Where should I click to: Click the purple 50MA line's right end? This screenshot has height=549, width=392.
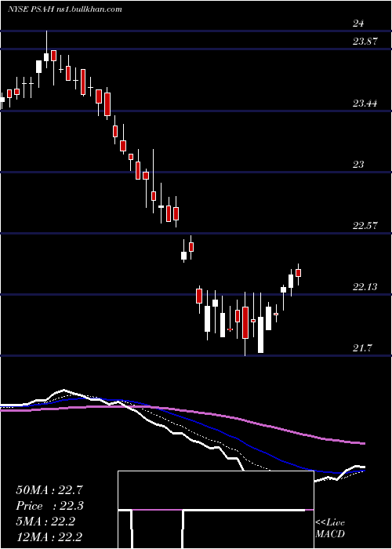pyautogui.click(x=363, y=443)
